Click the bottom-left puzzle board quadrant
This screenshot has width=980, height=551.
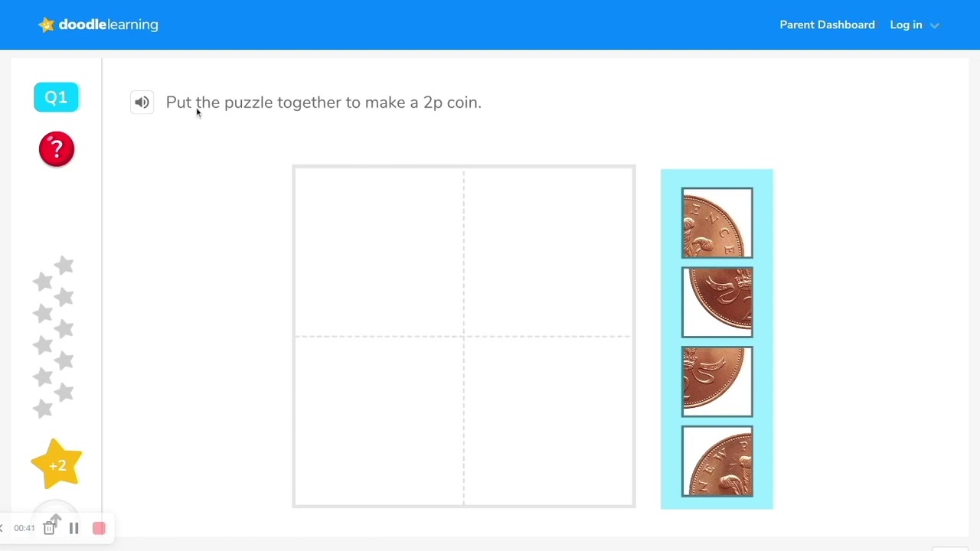379,420
